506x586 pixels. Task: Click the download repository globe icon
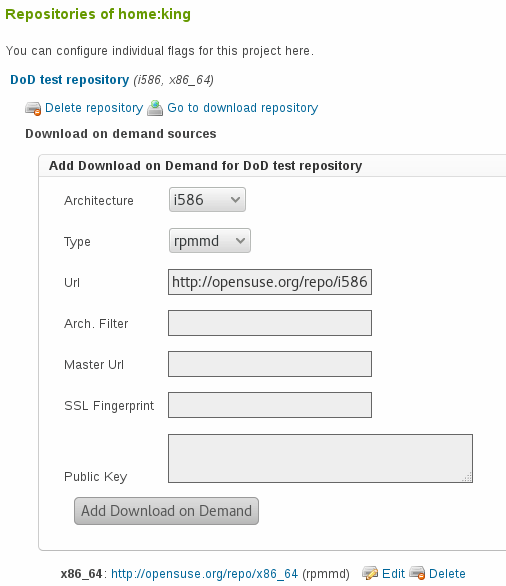(x=155, y=108)
